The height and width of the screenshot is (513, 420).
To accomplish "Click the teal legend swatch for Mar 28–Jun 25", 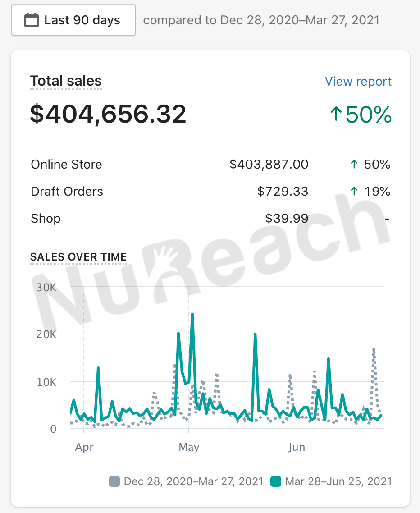I will pos(276,481).
